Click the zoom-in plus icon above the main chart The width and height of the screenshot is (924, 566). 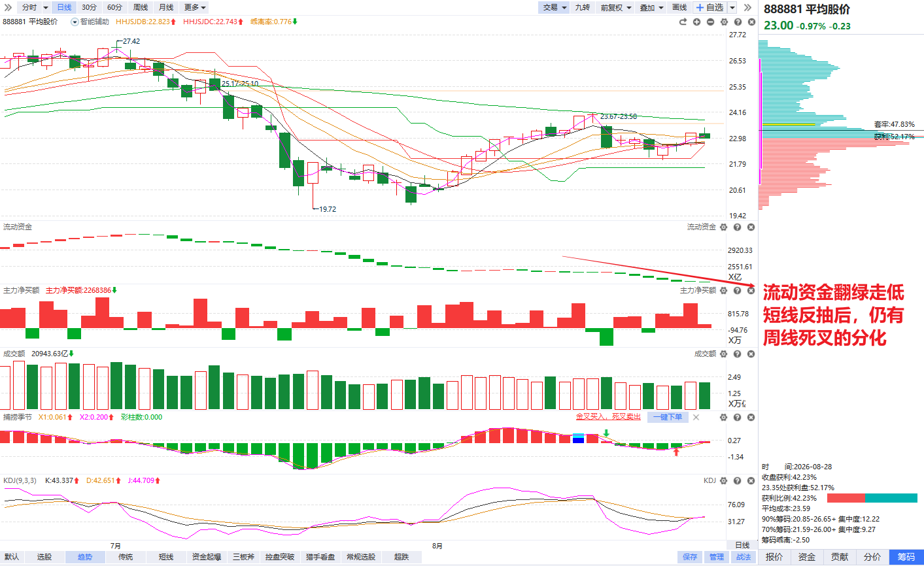[x=696, y=22]
